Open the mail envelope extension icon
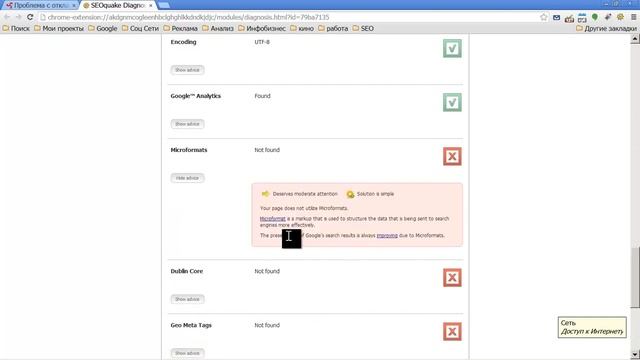Screen dimensions: 640x360 point(556,18)
